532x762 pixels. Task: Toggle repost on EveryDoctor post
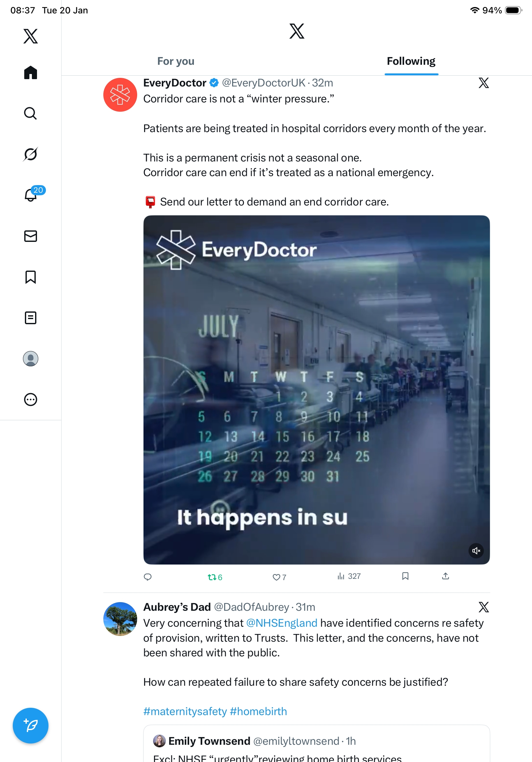(215, 577)
